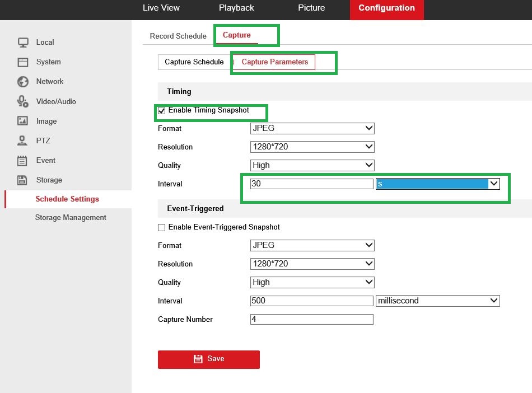Click the Storage floppy disk icon
The height and width of the screenshot is (393, 532).
[22, 180]
